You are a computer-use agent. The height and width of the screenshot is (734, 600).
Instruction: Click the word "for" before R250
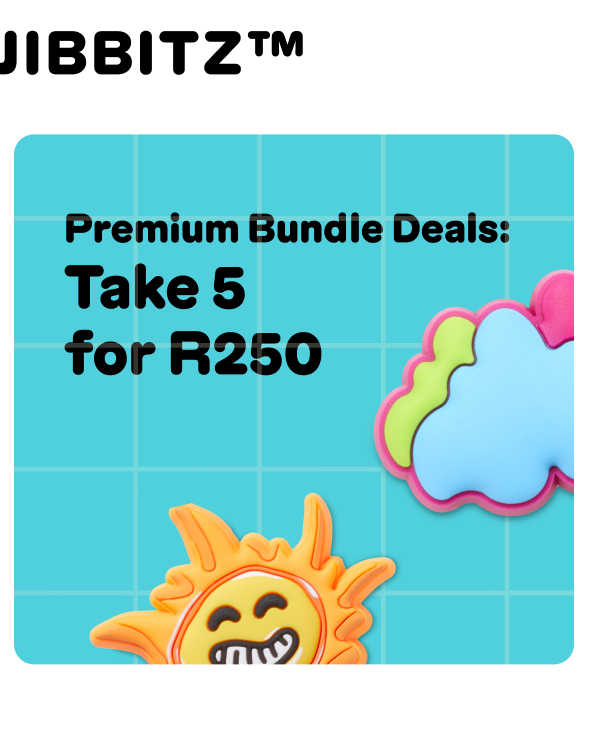(110, 352)
